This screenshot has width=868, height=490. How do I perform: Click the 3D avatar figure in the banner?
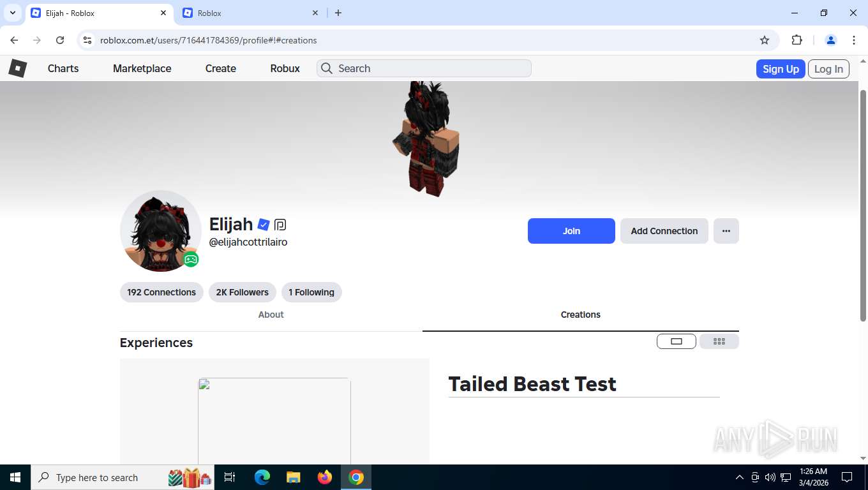tap(426, 138)
